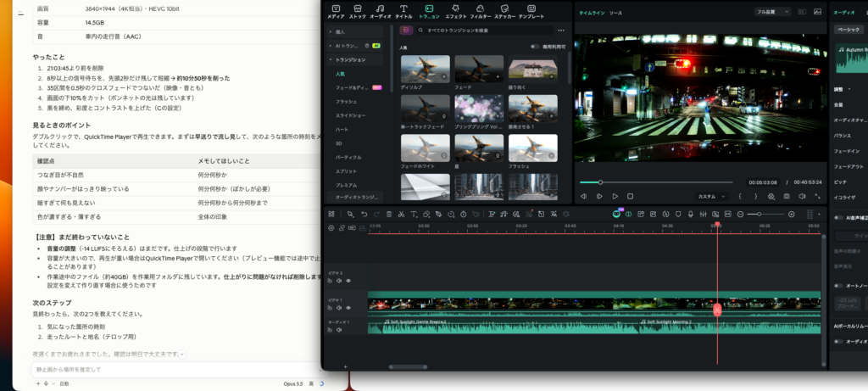868x391 pixels.
Task: Open the Templates (テンプレート) tab
Action: [x=531, y=12]
